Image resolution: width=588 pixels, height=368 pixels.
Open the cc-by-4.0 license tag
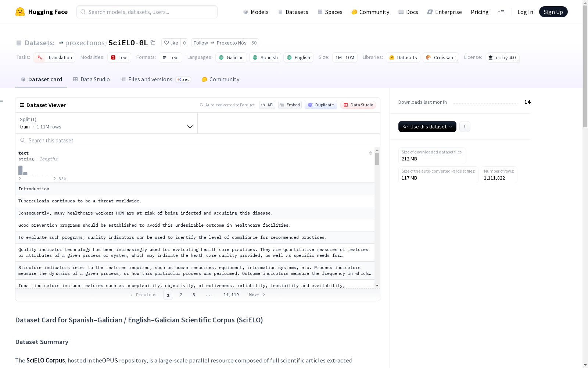tap(502, 57)
